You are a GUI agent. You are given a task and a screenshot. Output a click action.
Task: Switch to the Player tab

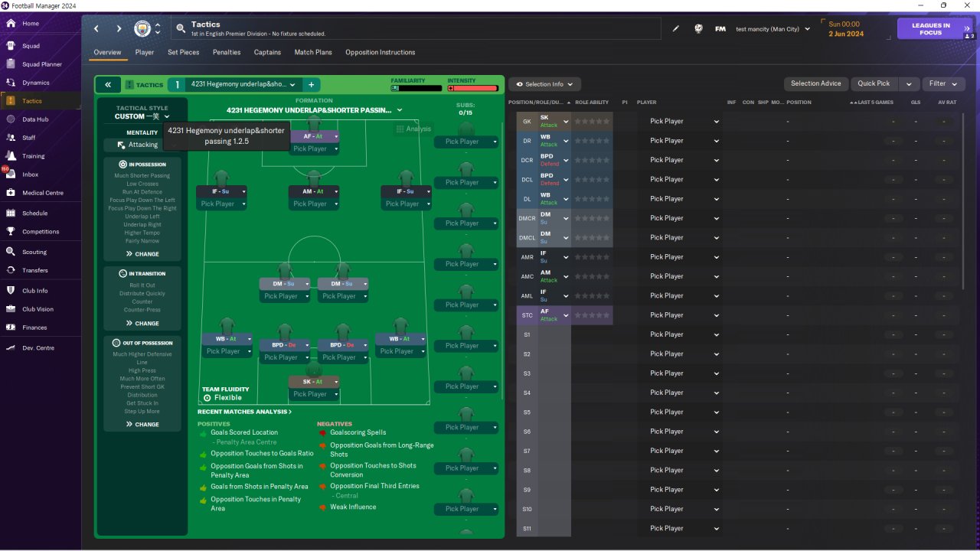pyautogui.click(x=144, y=52)
